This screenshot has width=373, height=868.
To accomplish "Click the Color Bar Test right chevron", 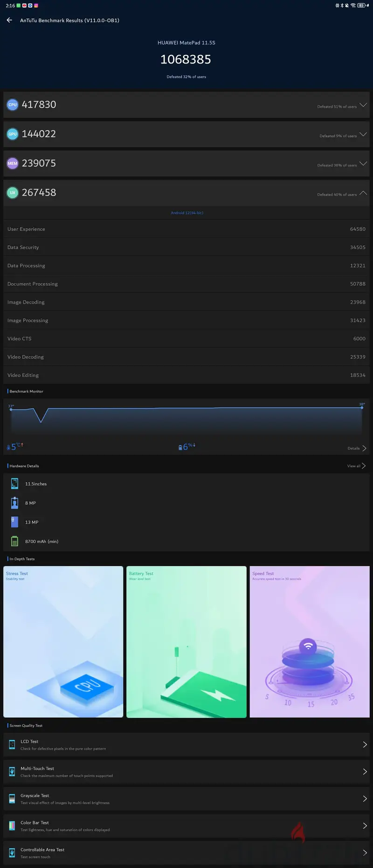I will click(x=365, y=826).
